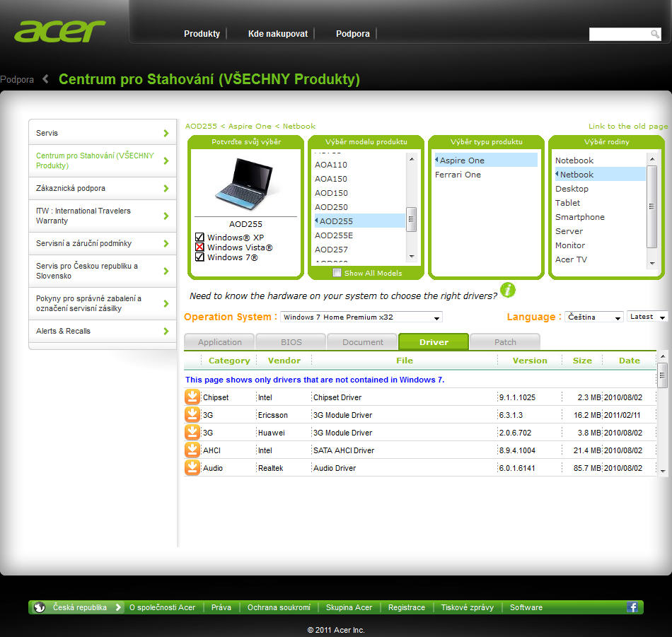This screenshot has height=637, width=672.
Task: Open the Operation System dropdown
Action: tap(361, 317)
